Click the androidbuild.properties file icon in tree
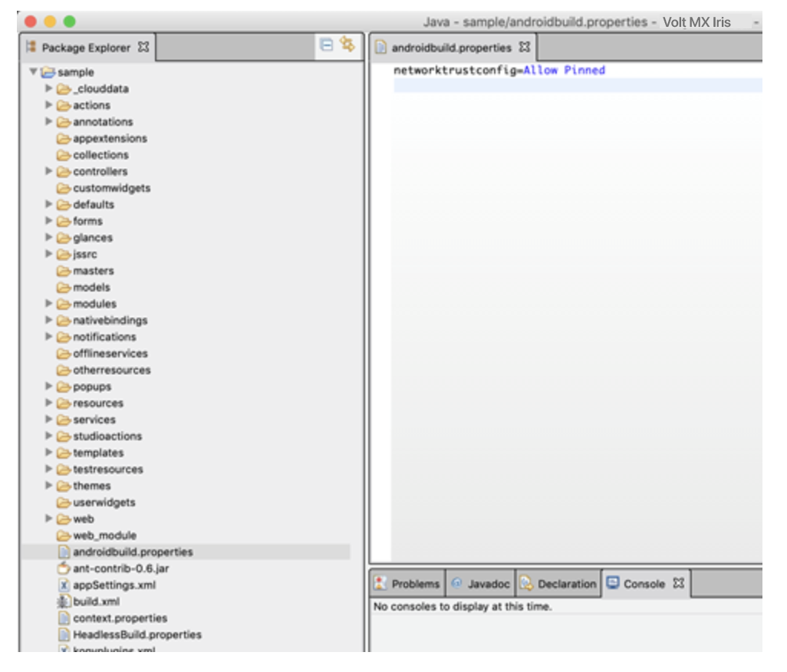Viewport: 787px width, 672px height. 64,552
